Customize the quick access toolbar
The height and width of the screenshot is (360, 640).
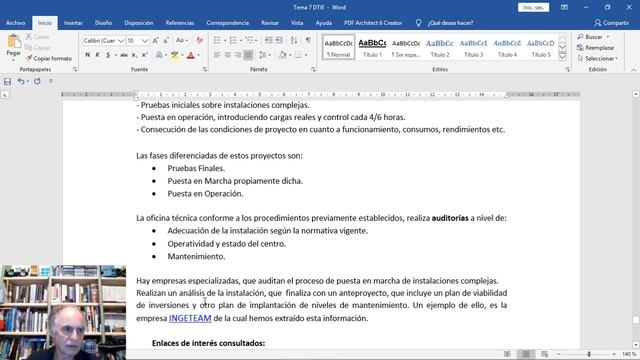coord(51,81)
